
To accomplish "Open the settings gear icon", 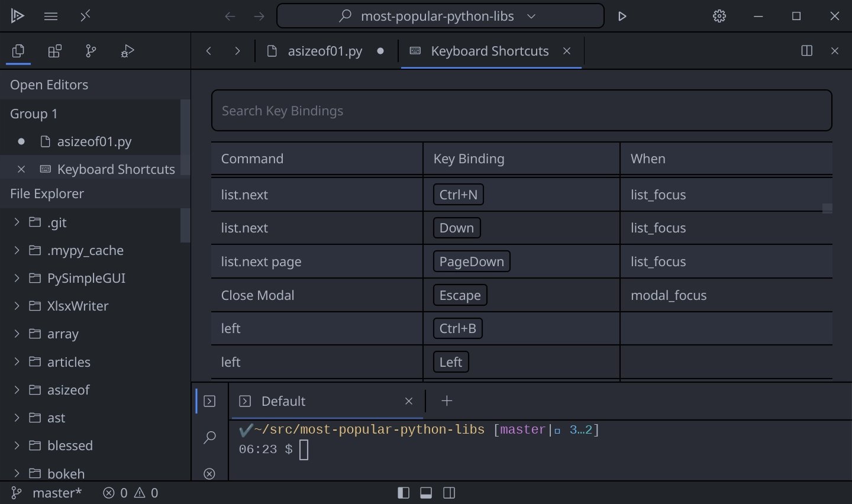I will (x=719, y=16).
